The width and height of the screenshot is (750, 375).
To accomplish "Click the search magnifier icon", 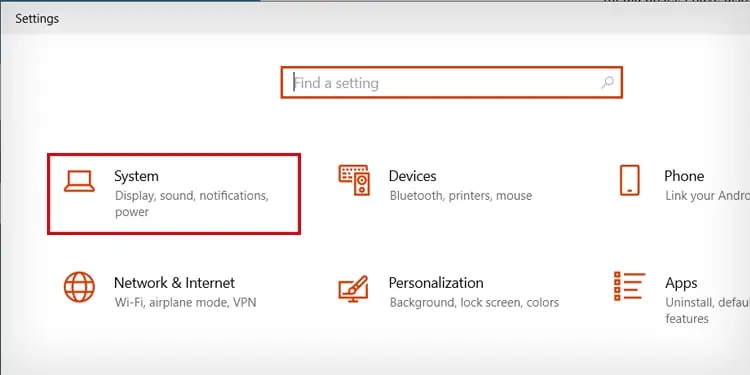I will [x=607, y=83].
